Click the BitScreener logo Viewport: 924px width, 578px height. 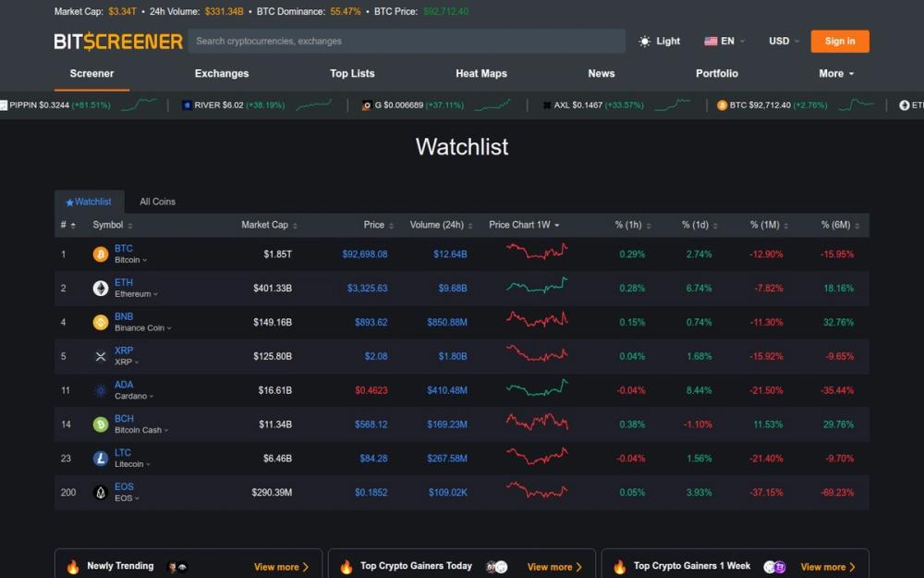(x=118, y=42)
